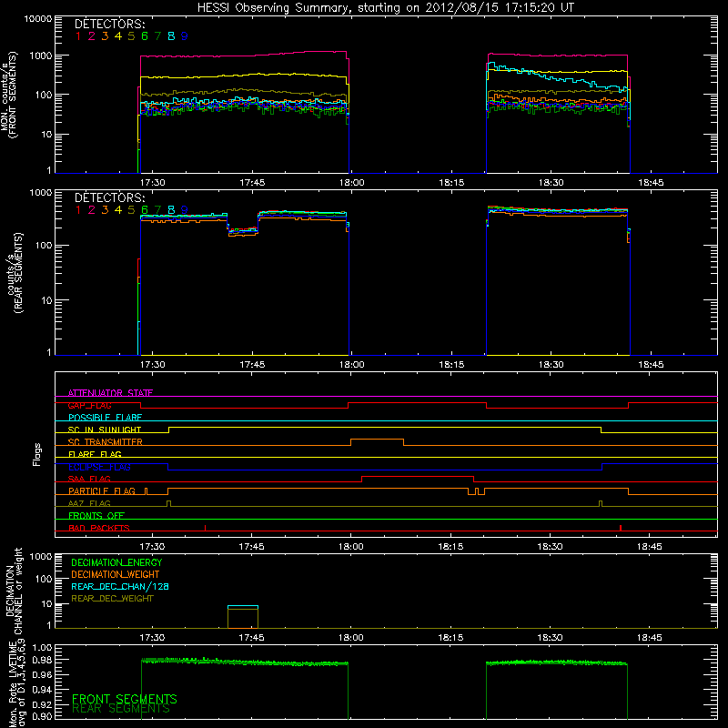
Task: Select detector number 4 in the front segments legend
Action: coord(118,36)
